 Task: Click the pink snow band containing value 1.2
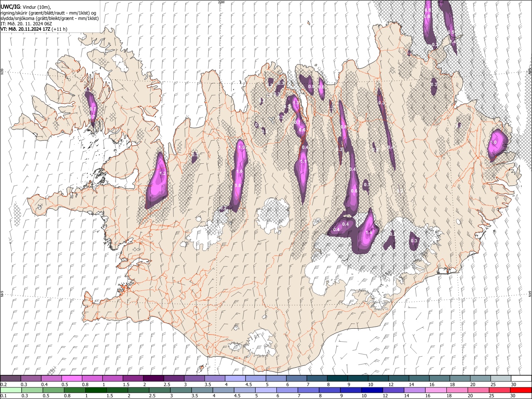pyautogui.click(x=157, y=181)
